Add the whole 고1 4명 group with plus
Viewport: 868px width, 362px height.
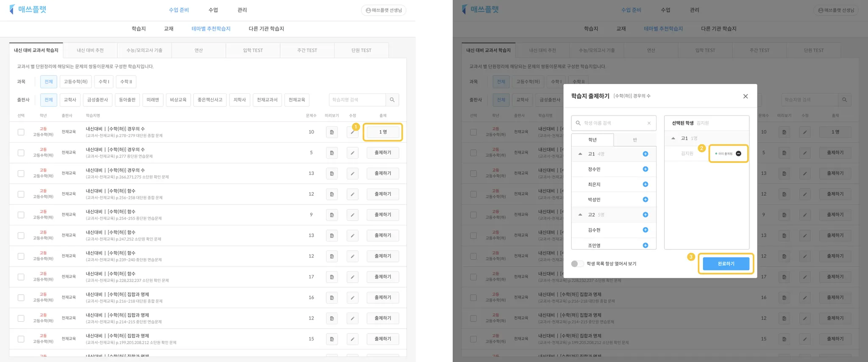point(645,154)
